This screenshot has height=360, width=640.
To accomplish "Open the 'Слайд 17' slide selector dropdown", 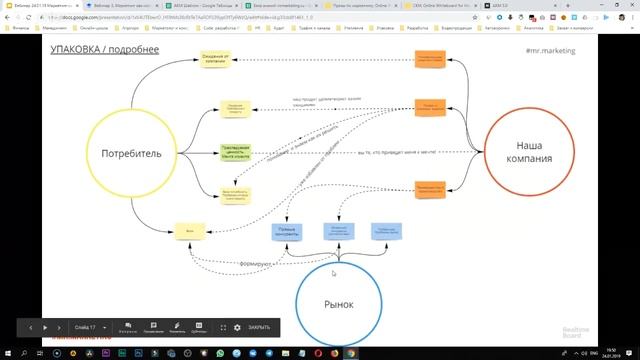I will [91, 328].
